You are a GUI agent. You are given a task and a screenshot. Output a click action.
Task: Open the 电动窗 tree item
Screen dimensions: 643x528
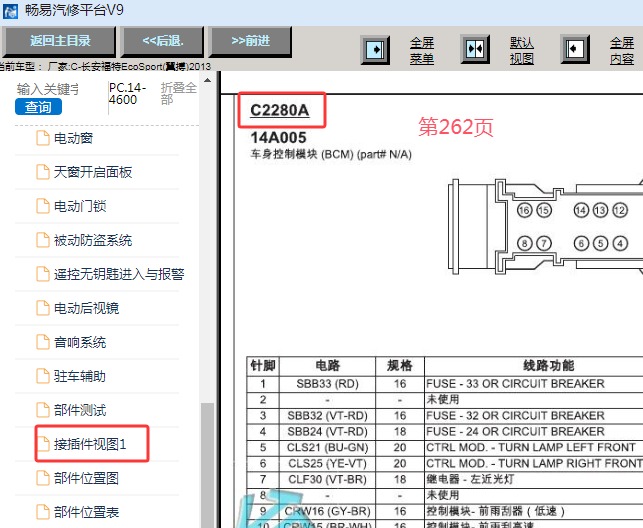pyautogui.click(x=73, y=138)
